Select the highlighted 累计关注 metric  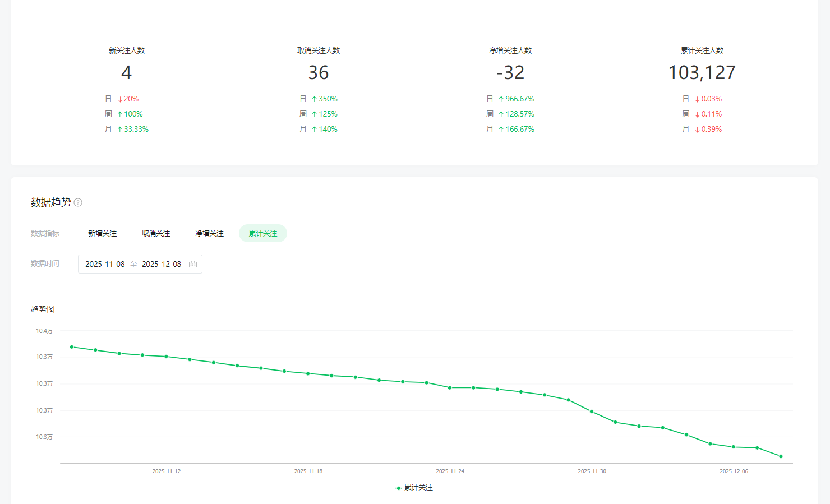[x=262, y=233]
